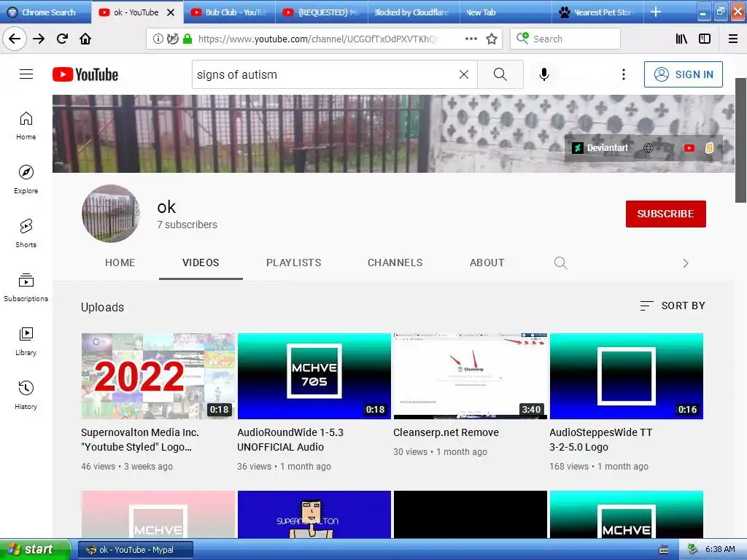747x560 pixels.
Task: Open the MCHVE 705 video thumbnail
Action: (x=314, y=376)
